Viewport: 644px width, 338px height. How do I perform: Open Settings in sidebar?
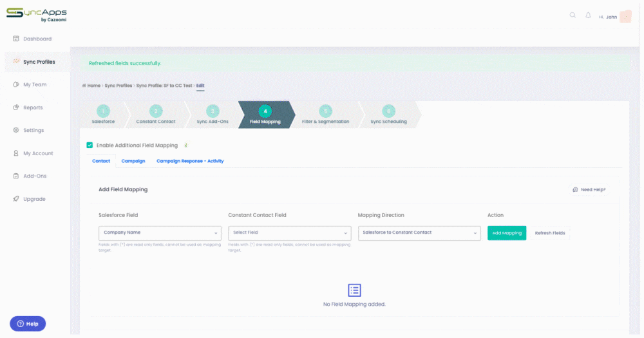point(33,130)
